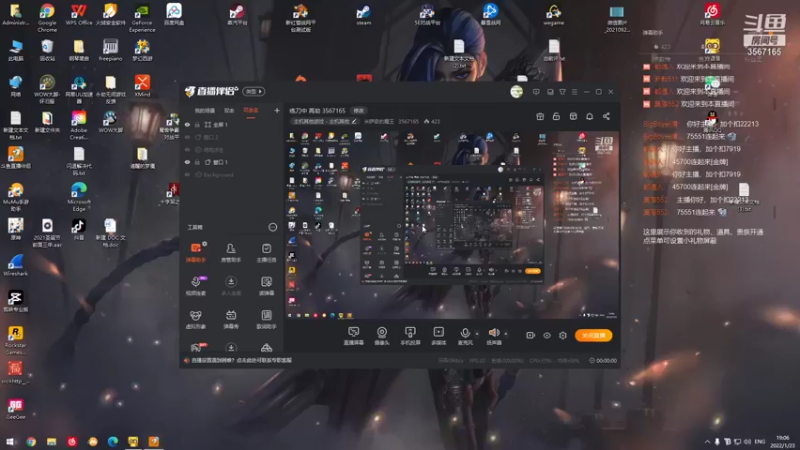Open Chrome from the taskbar
This screenshot has width=800, height=450.
[31, 441]
